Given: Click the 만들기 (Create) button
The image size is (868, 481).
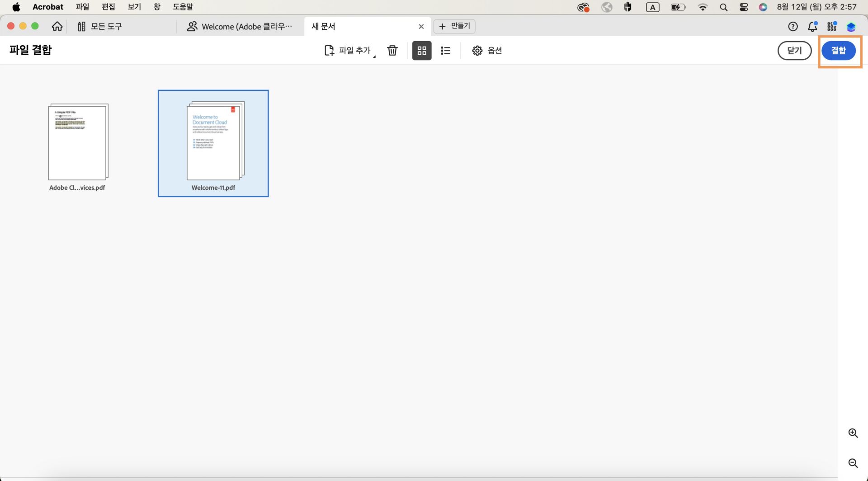Looking at the screenshot, I should (x=454, y=26).
